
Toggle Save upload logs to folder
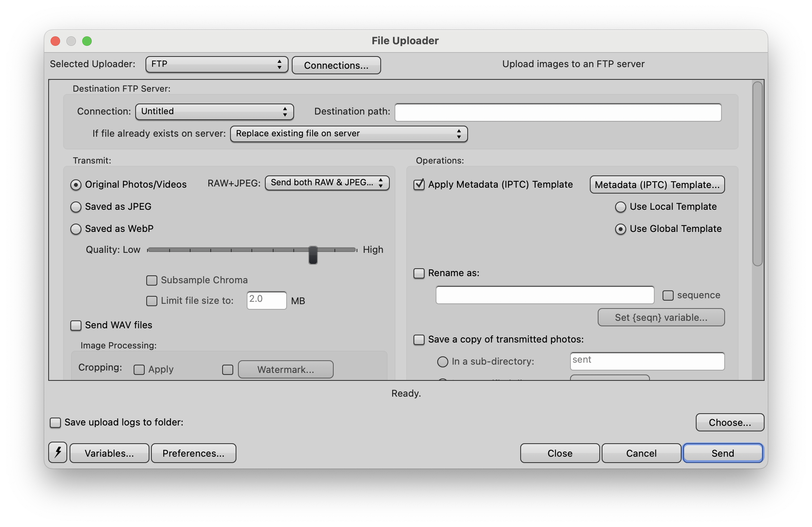55,423
